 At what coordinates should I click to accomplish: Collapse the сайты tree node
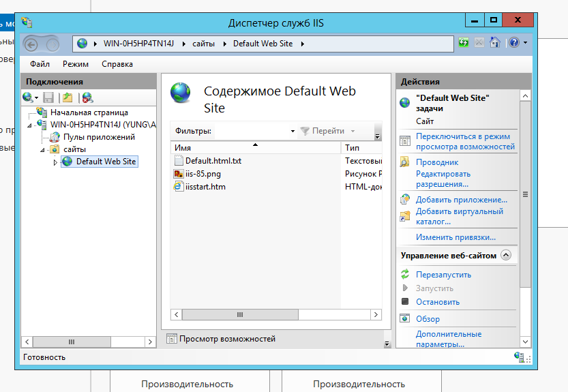[42, 149]
